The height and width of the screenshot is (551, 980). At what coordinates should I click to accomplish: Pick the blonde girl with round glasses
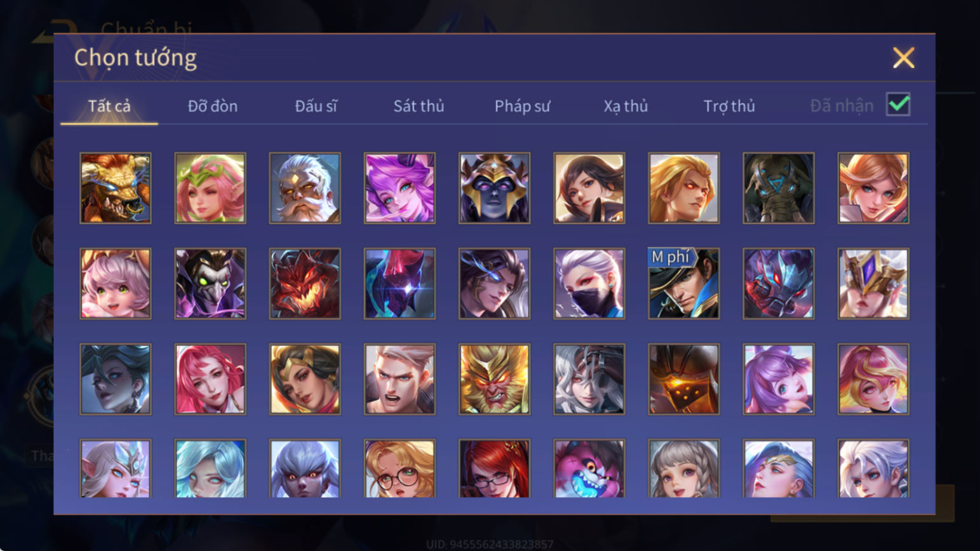[x=399, y=468]
